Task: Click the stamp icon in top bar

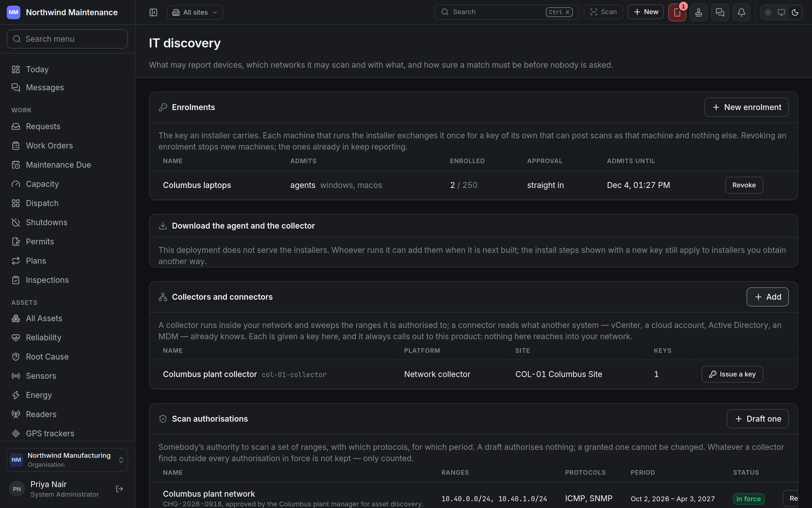Action: point(699,12)
